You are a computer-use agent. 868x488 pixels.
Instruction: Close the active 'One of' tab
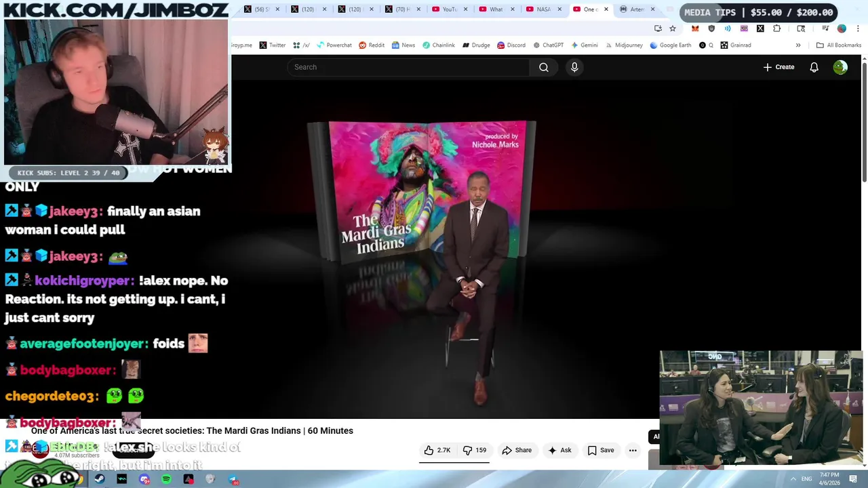click(606, 9)
